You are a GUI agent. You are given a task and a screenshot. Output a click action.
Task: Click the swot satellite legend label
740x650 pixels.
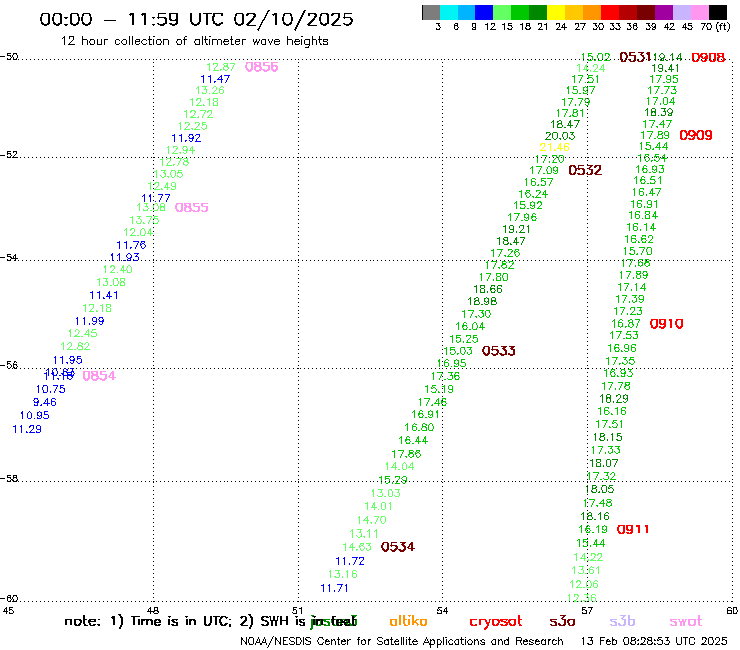point(686,621)
